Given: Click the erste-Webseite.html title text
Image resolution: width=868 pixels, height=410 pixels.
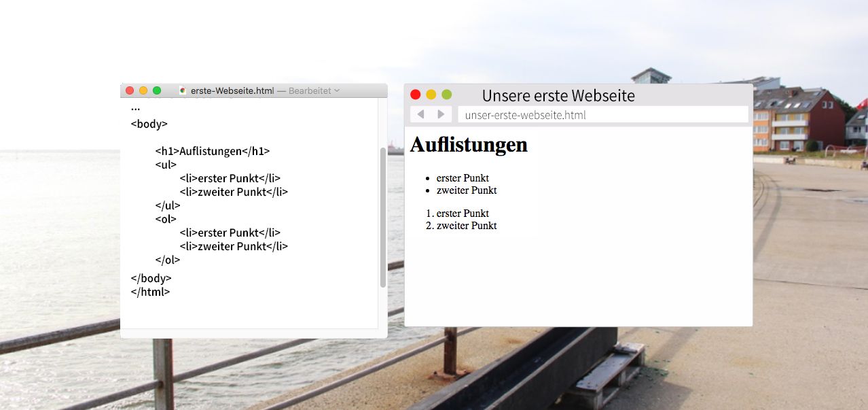Looking at the screenshot, I should [x=232, y=90].
